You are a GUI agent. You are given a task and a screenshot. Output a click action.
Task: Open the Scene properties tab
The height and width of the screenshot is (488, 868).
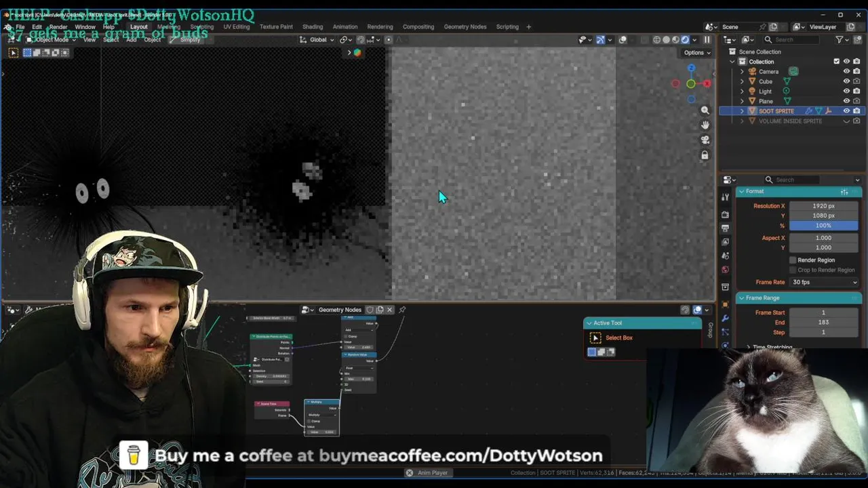(x=725, y=256)
